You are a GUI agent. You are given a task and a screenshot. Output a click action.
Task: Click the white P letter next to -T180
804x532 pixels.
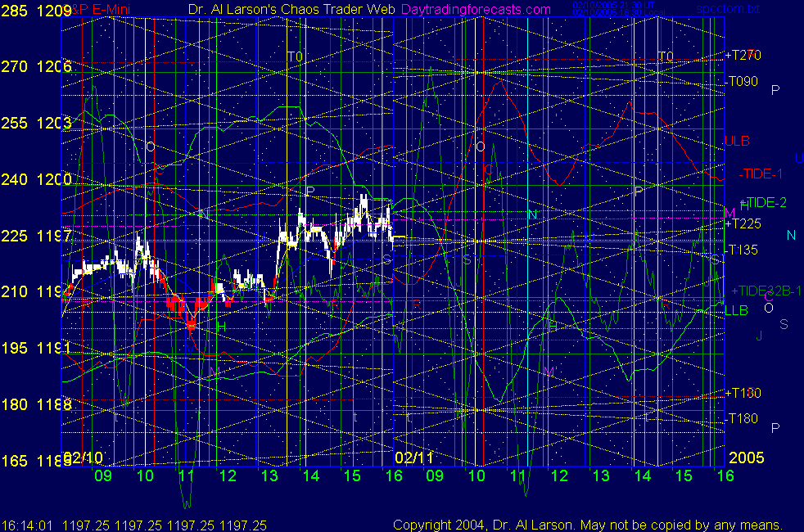775,427
